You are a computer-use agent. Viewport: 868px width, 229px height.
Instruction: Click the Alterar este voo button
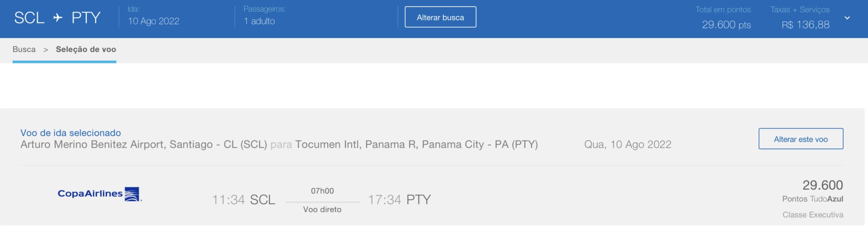tap(801, 139)
